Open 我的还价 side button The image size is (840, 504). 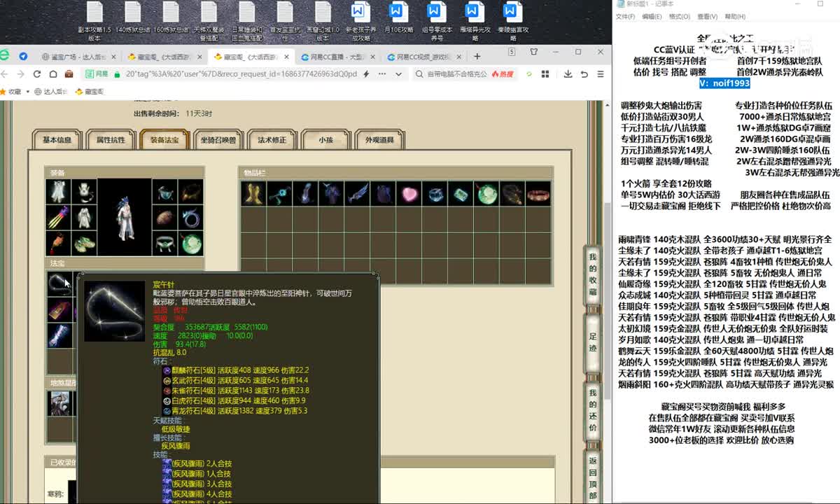point(593,412)
